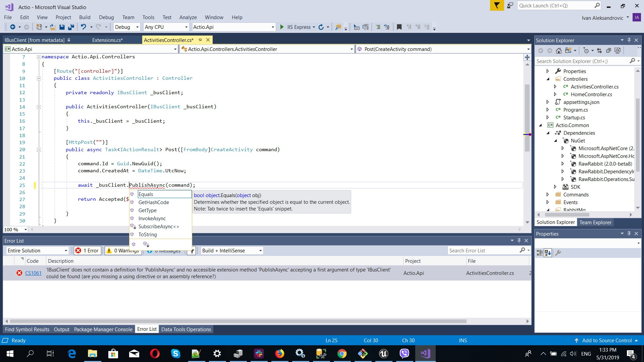Select InvokeAsync from the IntelliSense list
The image size is (644, 362).
pyautogui.click(x=152, y=219)
